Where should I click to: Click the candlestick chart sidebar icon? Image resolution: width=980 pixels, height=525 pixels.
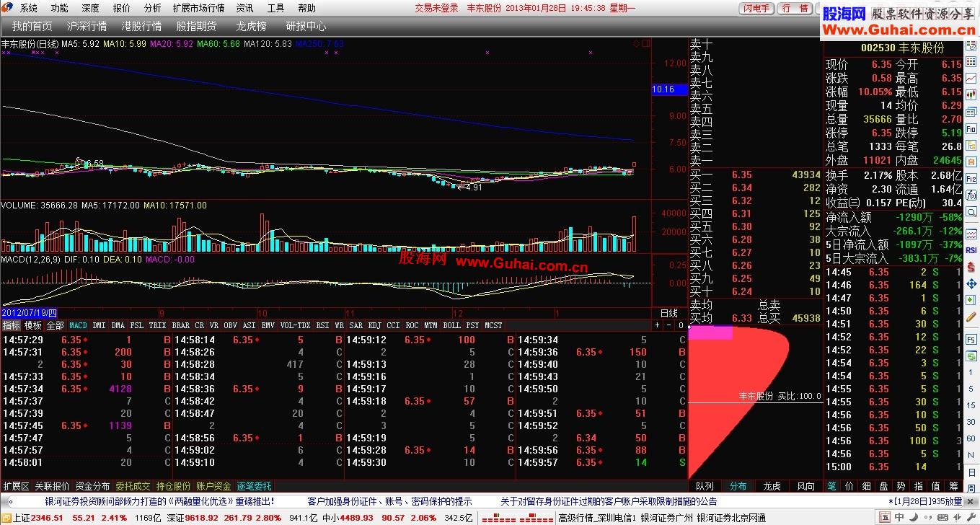click(x=971, y=94)
